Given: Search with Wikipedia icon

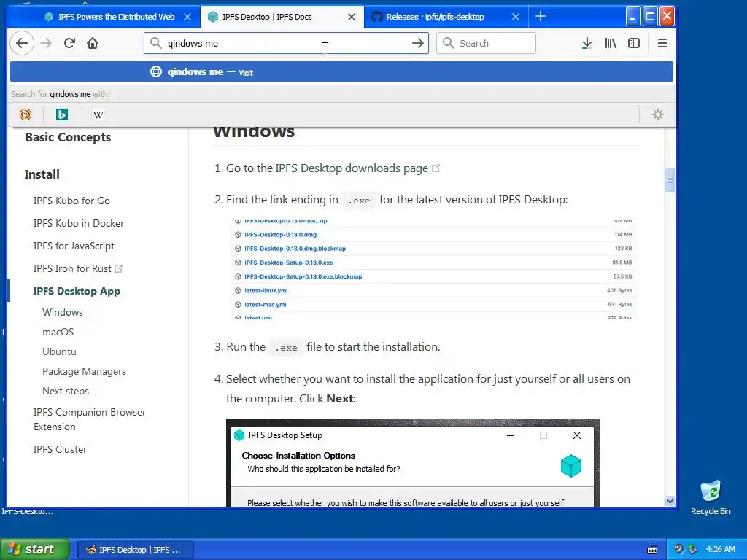Looking at the screenshot, I should [98, 114].
